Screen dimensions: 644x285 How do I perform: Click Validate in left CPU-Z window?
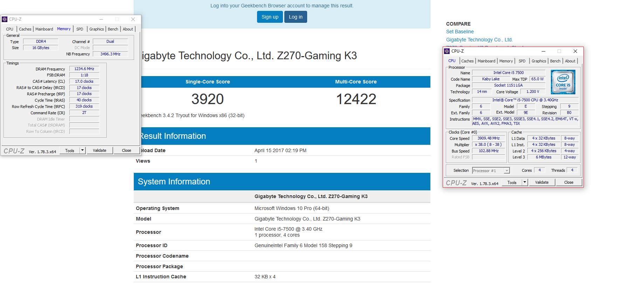99,150
